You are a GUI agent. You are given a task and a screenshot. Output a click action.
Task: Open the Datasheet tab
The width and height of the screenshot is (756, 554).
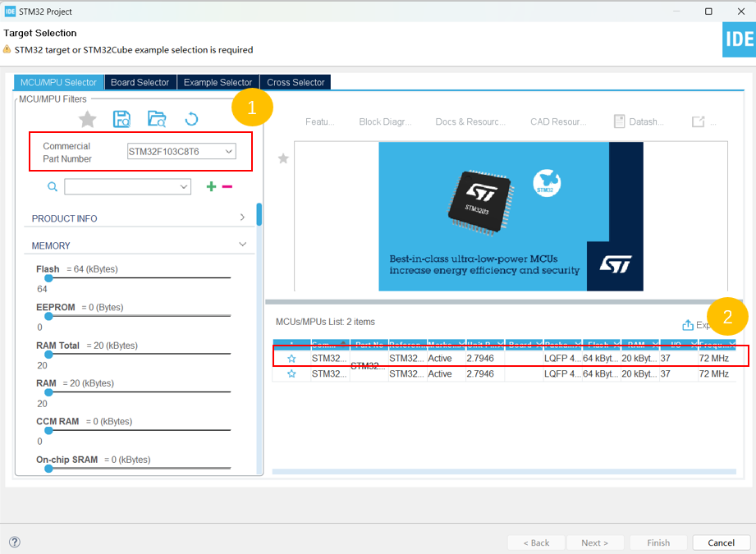[x=639, y=122]
